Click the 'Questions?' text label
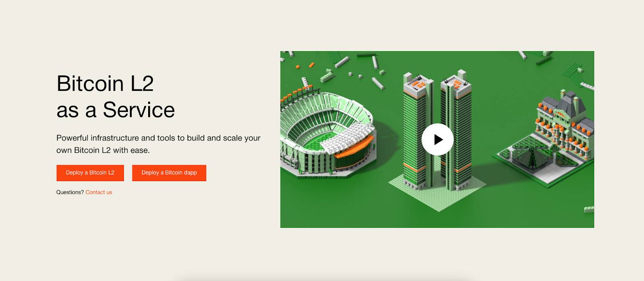 [x=70, y=192]
